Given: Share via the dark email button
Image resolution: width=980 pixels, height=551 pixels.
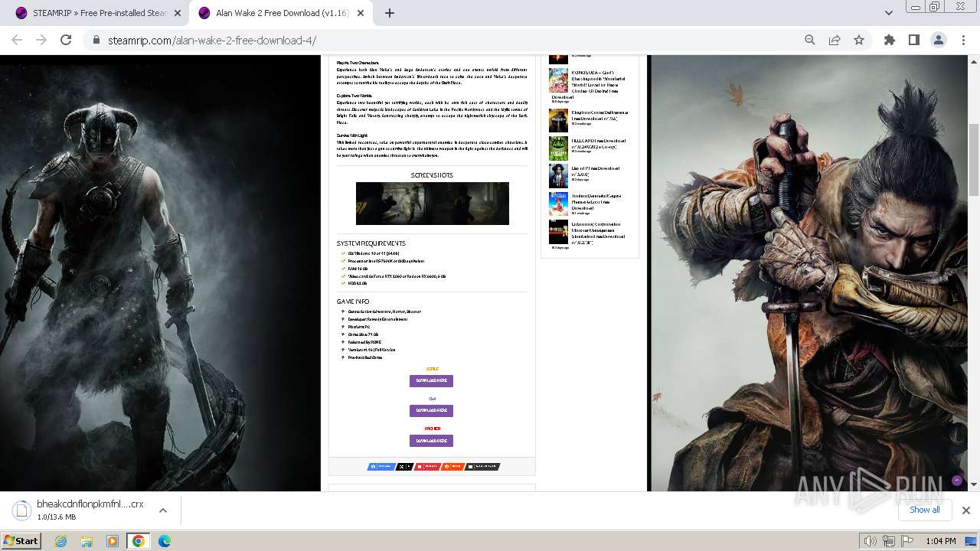Looking at the screenshot, I should [x=483, y=466].
